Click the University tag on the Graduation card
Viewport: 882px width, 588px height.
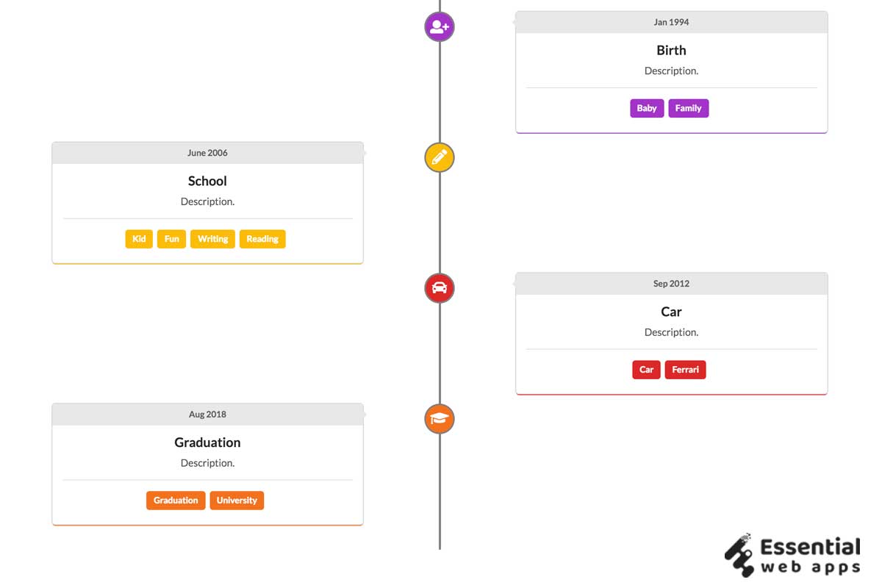click(237, 500)
